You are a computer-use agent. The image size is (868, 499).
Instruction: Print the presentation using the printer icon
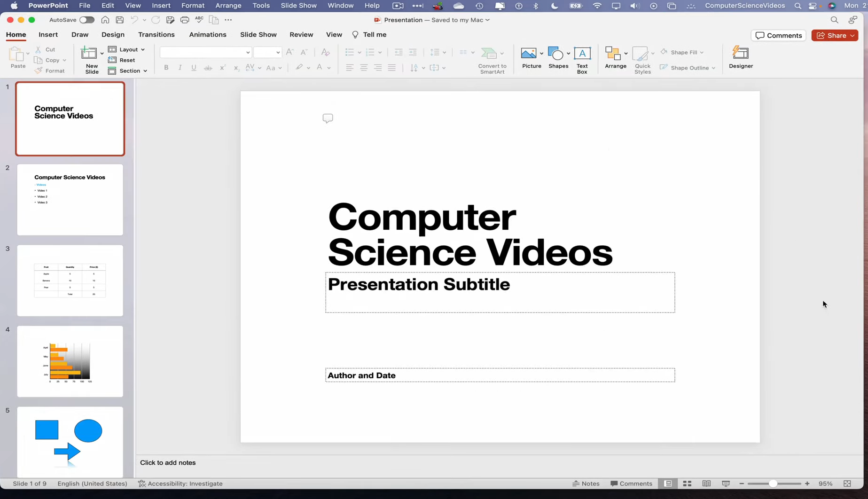pyautogui.click(x=185, y=20)
